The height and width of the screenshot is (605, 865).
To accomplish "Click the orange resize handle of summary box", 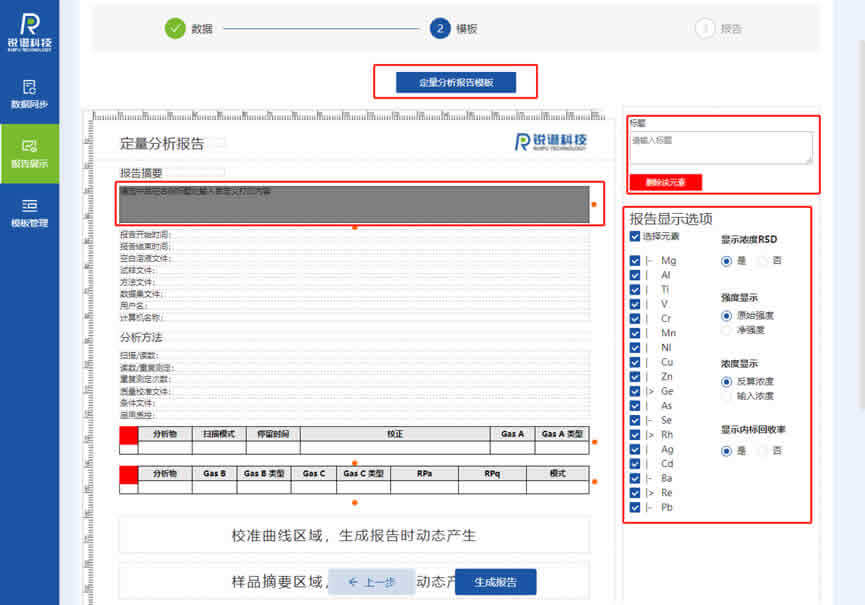I will (594, 204).
